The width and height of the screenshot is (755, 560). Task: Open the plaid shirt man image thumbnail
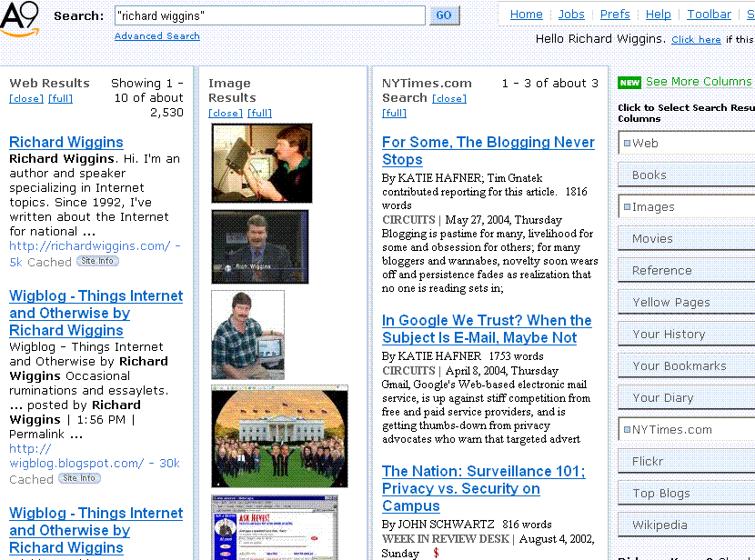point(248,335)
